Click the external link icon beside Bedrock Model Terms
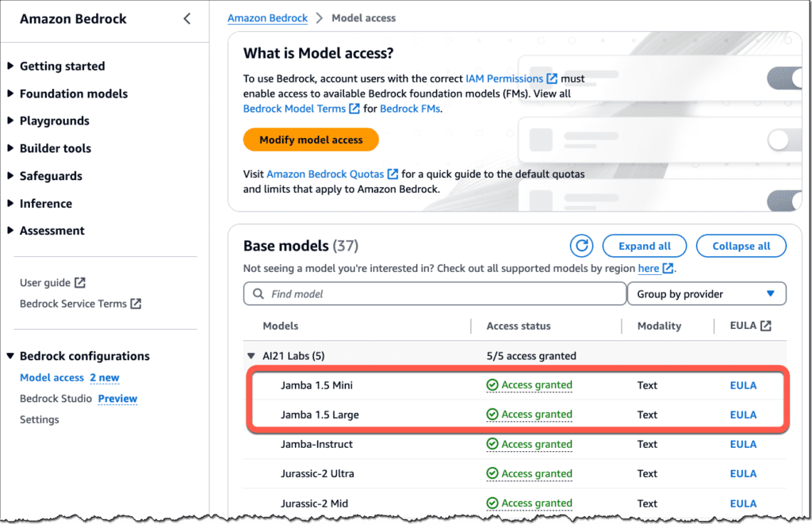Image resolution: width=812 pixels, height=524 pixels. 353,109
